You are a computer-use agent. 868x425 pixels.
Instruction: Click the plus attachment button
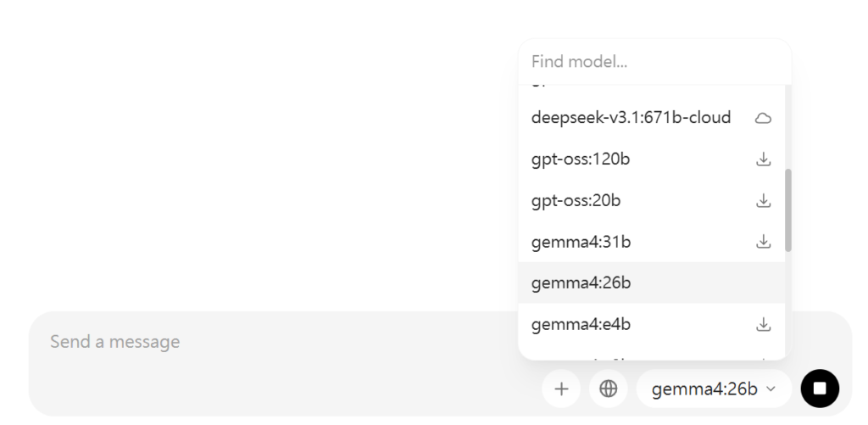pyautogui.click(x=561, y=389)
